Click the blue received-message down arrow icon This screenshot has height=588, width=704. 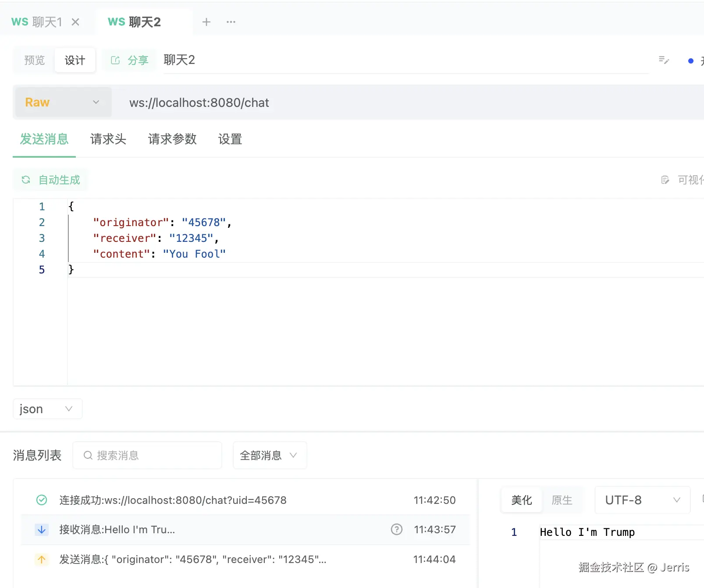click(42, 529)
